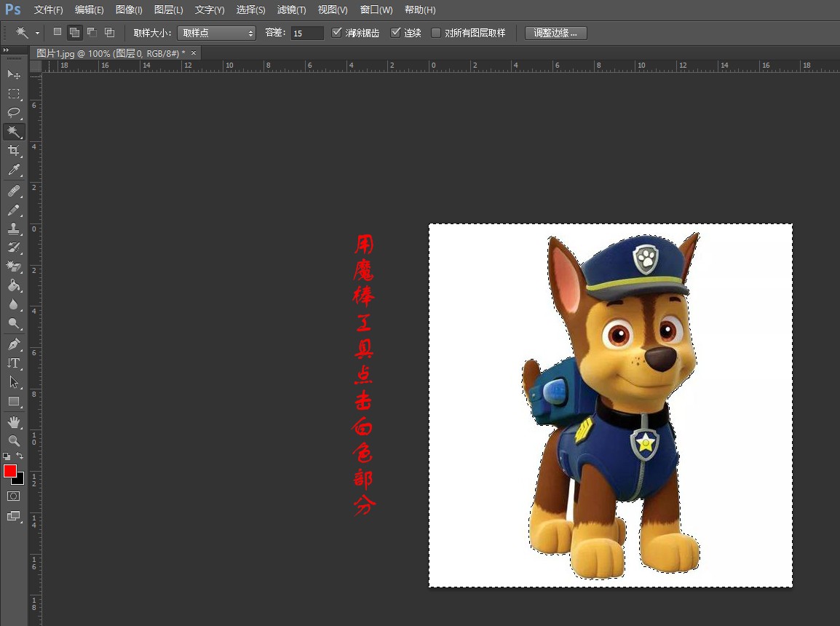The width and height of the screenshot is (840, 626).
Task: Click the 容差 tolerance input field
Action: coord(306,33)
